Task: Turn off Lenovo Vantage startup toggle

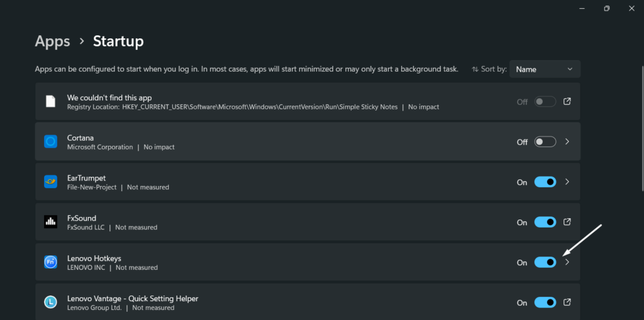Action: [x=545, y=302]
